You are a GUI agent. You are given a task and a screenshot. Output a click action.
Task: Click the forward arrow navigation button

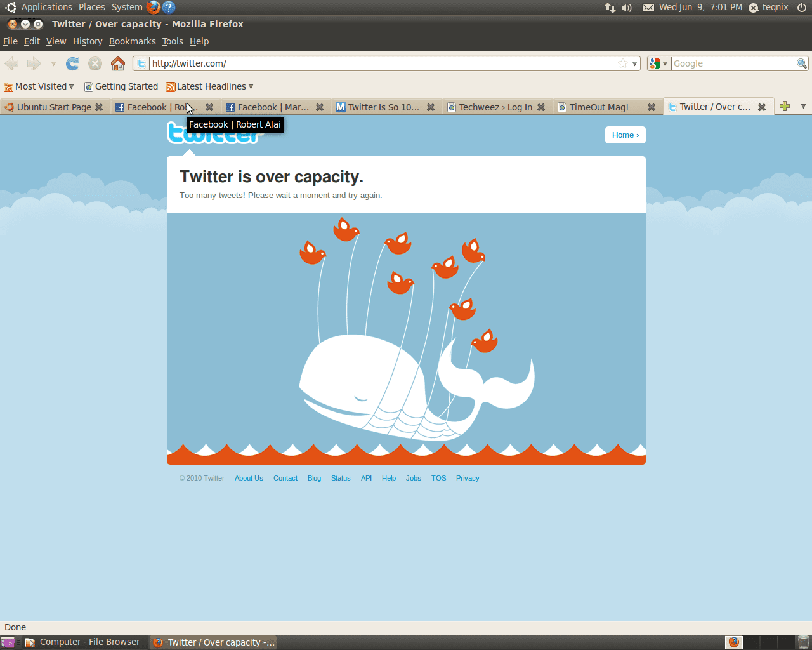coord(34,63)
